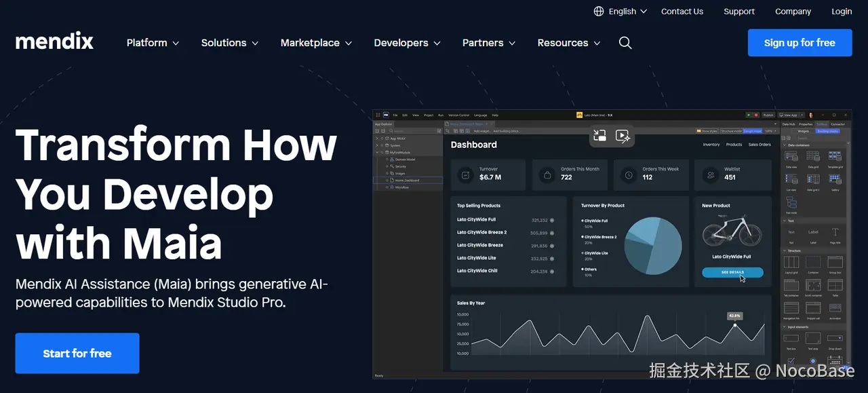Click the SEE DETAILS button
This screenshot has height=393, width=868.
pyautogui.click(x=732, y=272)
